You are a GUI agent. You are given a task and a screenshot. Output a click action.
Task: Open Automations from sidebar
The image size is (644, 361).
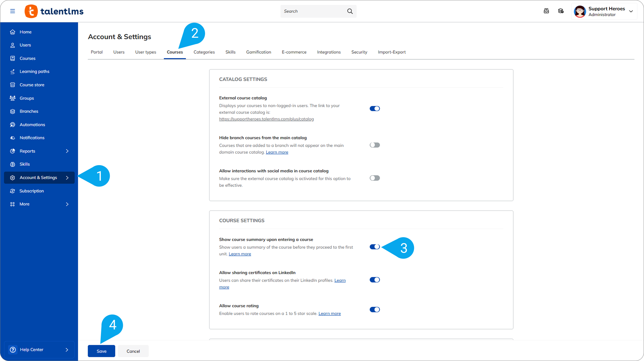click(32, 125)
